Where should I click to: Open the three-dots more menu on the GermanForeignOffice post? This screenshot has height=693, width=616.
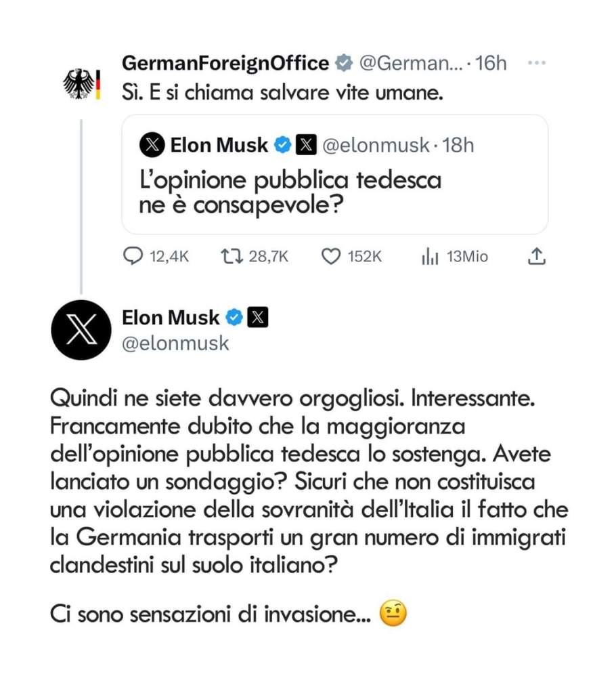click(536, 63)
